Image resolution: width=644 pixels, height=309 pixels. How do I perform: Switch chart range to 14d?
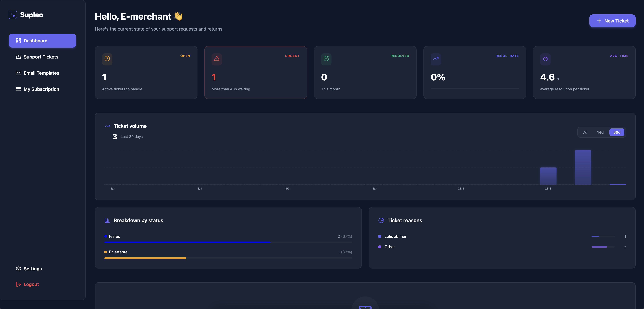click(x=600, y=132)
